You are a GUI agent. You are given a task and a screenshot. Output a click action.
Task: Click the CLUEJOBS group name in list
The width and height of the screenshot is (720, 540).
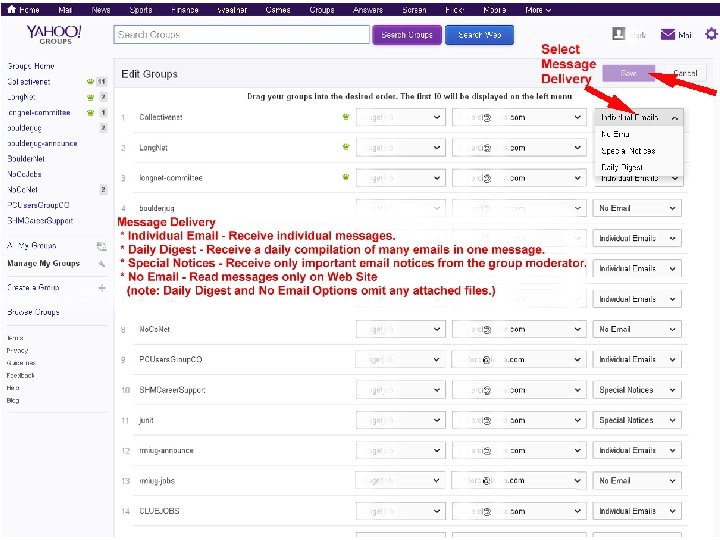tap(159, 511)
